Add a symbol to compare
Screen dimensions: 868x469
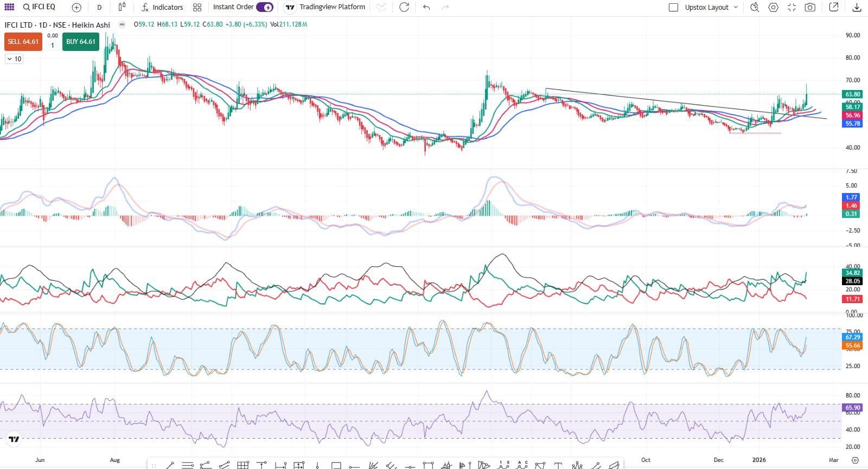pos(76,8)
